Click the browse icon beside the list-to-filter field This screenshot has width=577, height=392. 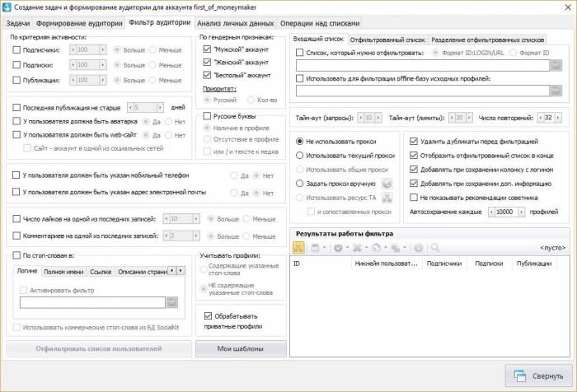click(x=556, y=66)
